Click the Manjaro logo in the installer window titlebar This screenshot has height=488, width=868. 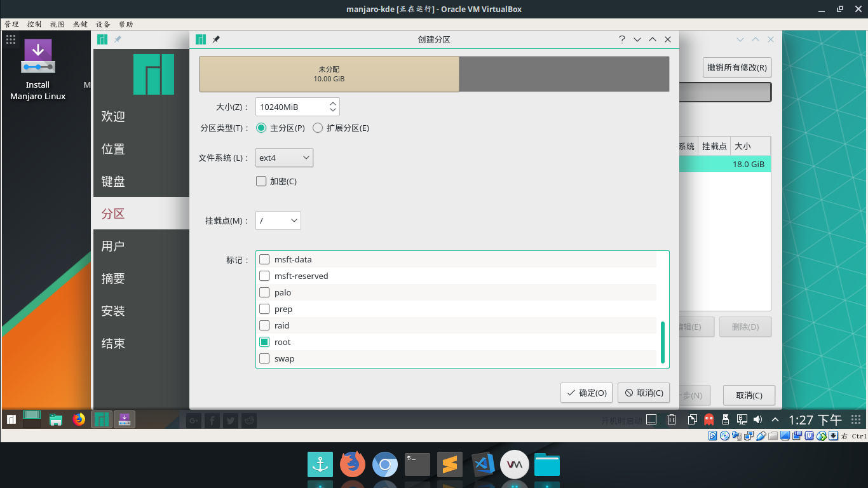point(102,39)
